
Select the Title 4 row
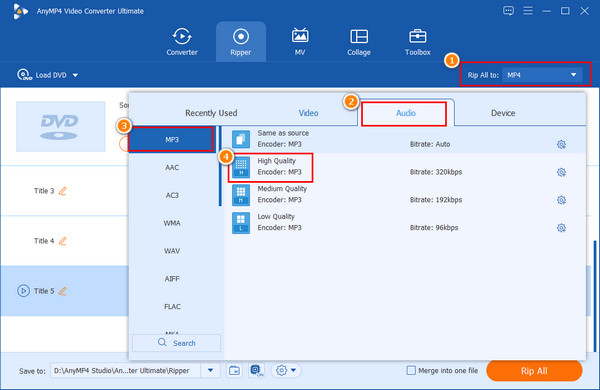[x=64, y=241]
